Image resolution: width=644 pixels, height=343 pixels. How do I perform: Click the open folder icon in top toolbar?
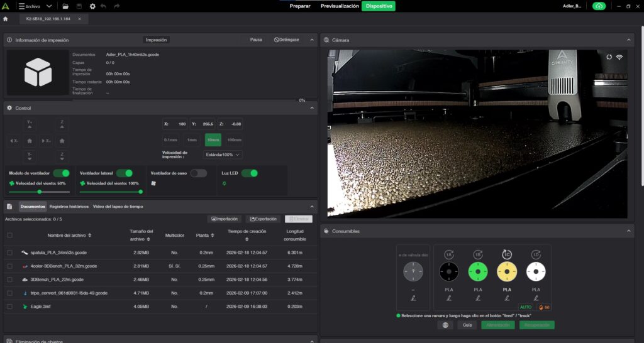coord(65,6)
